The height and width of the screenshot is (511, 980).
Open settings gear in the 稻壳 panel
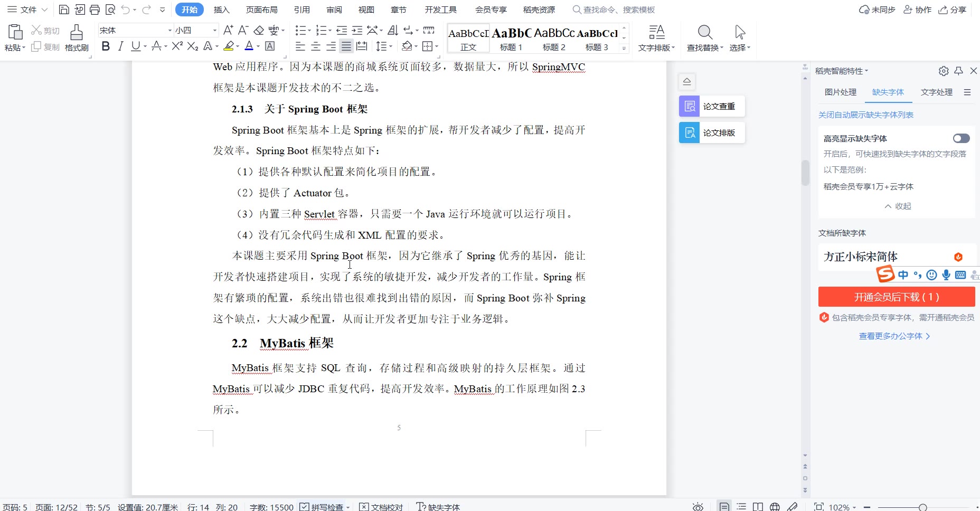tap(944, 71)
